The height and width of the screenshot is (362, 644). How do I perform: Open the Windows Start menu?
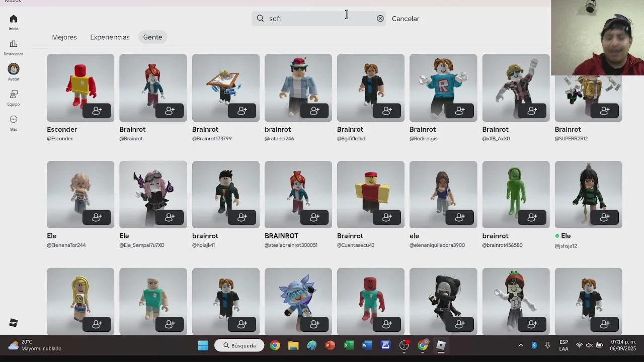tap(203, 345)
